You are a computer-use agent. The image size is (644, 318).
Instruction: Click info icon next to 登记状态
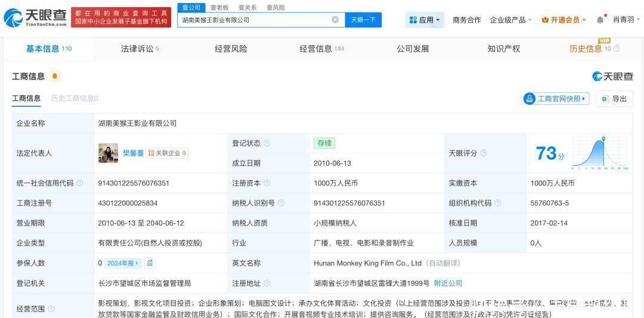pos(267,143)
